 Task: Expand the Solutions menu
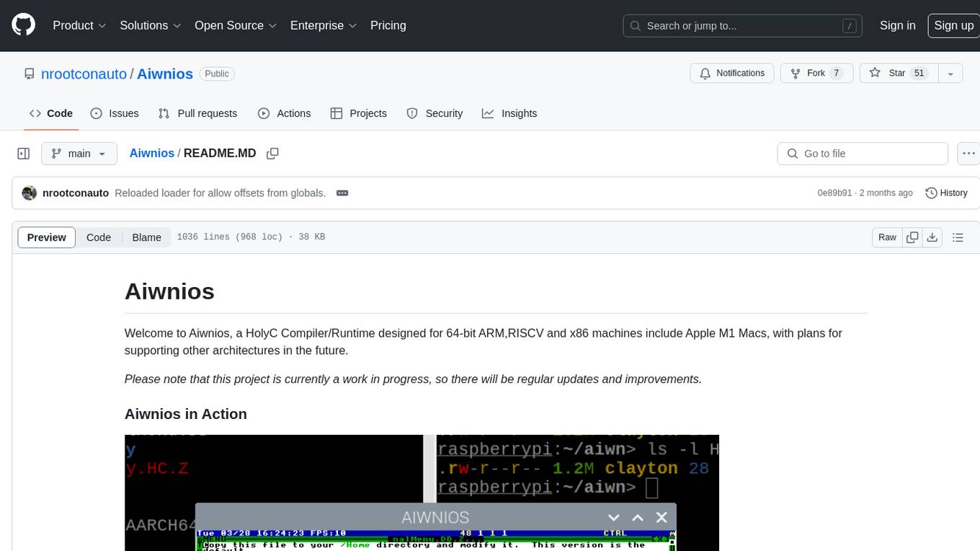click(x=150, y=25)
